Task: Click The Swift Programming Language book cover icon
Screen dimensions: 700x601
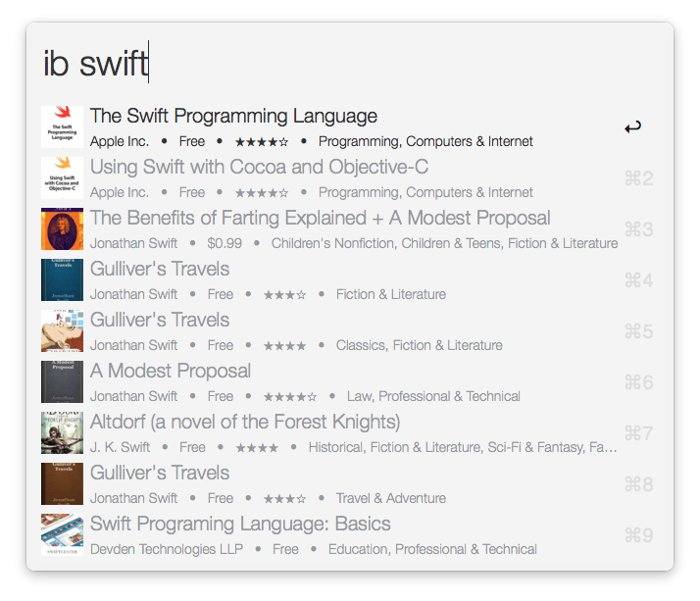Action: coord(62,127)
